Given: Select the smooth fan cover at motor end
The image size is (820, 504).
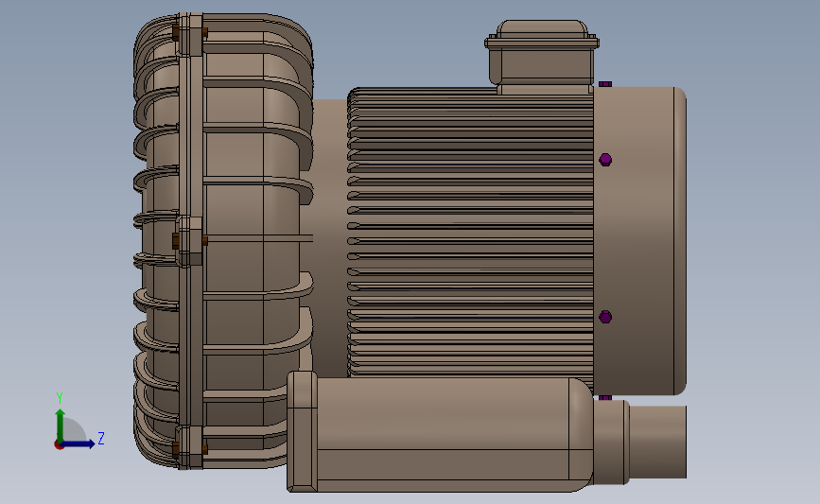Looking at the screenshot, I should (x=639, y=240).
